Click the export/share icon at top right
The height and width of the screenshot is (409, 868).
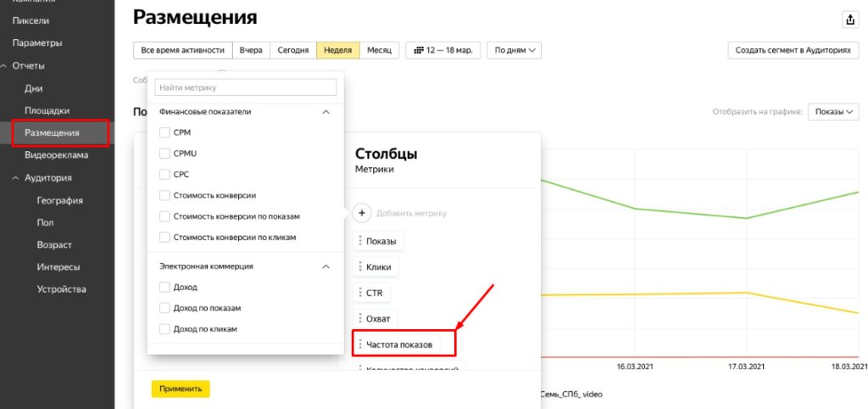tap(849, 20)
